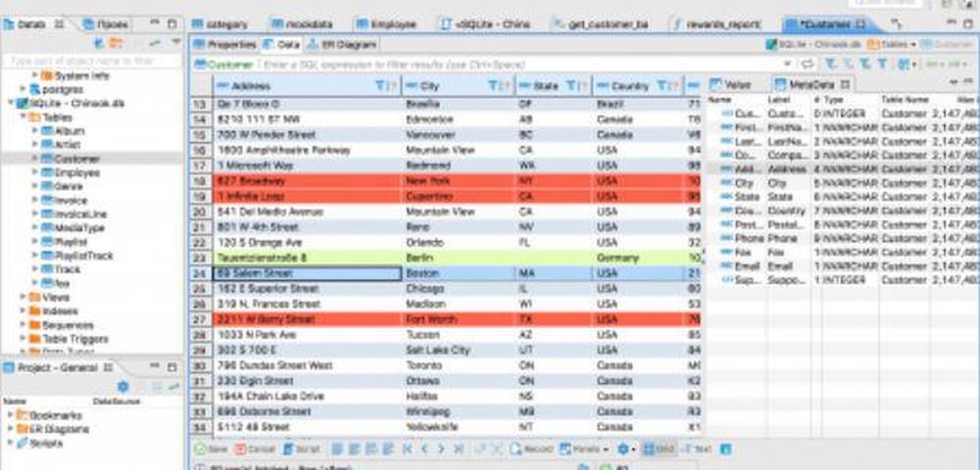This screenshot has width=980, height=470.
Task: Open the Projects tab in navigator
Action: pos(106,24)
